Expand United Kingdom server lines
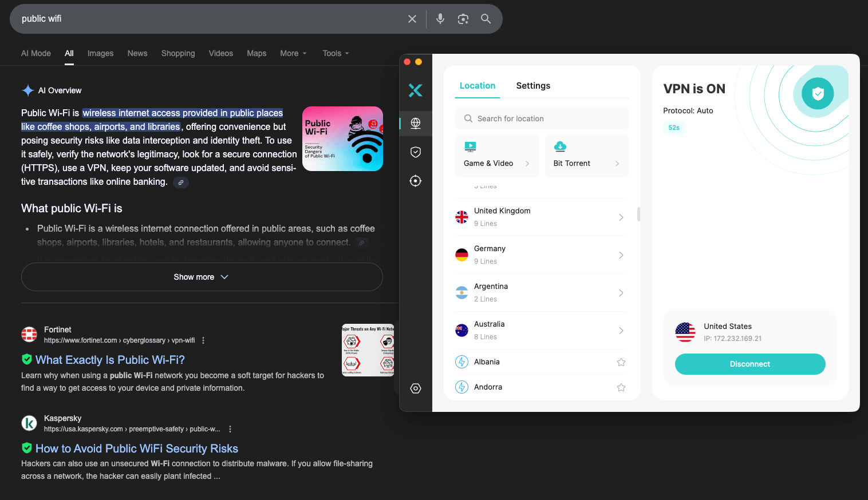 point(621,217)
